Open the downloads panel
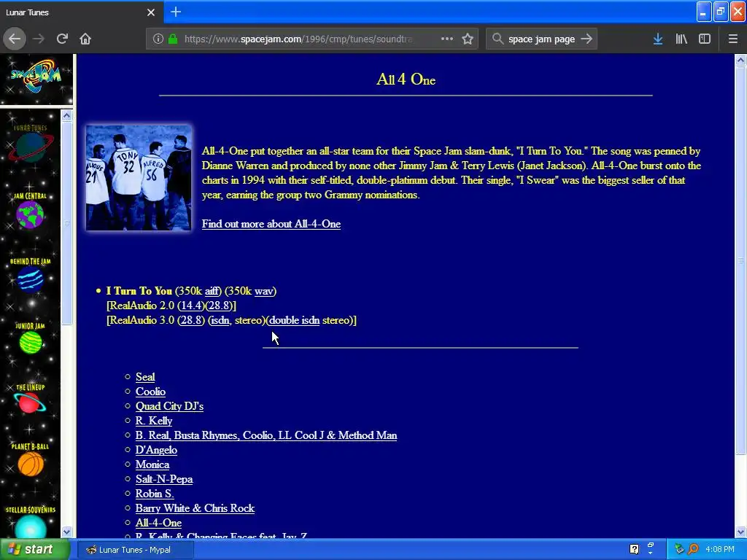Image resolution: width=747 pixels, height=560 pixels. 658,39
